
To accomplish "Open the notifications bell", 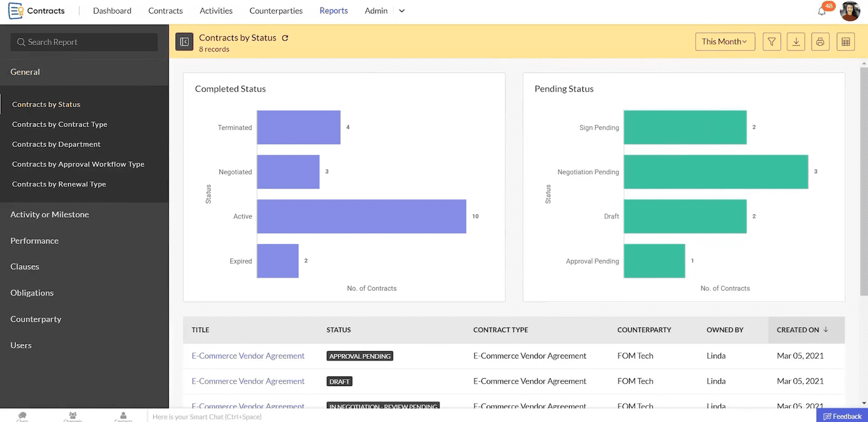I will 822,11.
